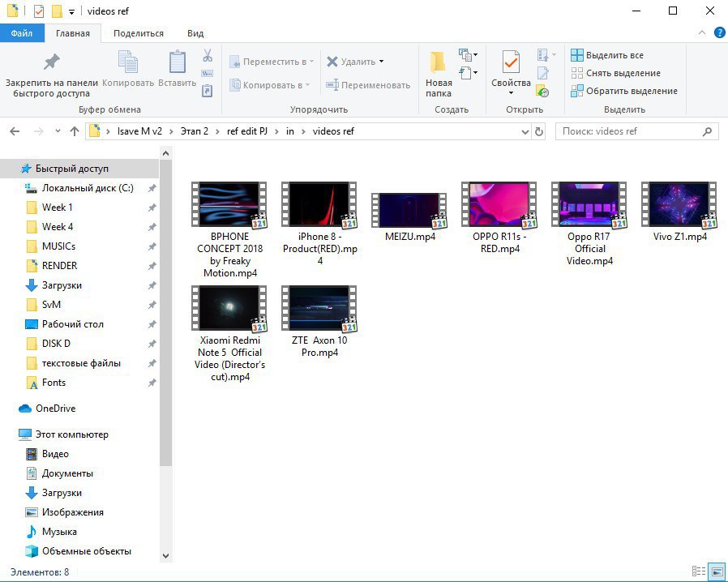Create a New folder via ribbon icon
This screenshot has height=582, width=728.
[438, 62]
